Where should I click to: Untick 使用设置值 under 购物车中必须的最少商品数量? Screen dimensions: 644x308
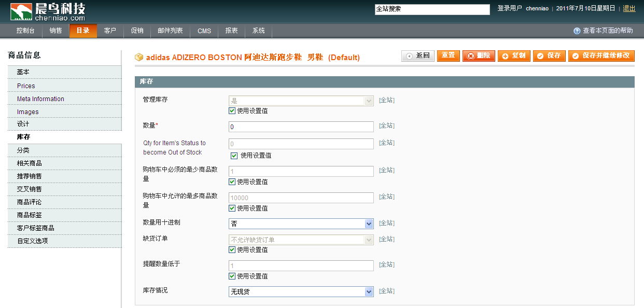point(232,182)
